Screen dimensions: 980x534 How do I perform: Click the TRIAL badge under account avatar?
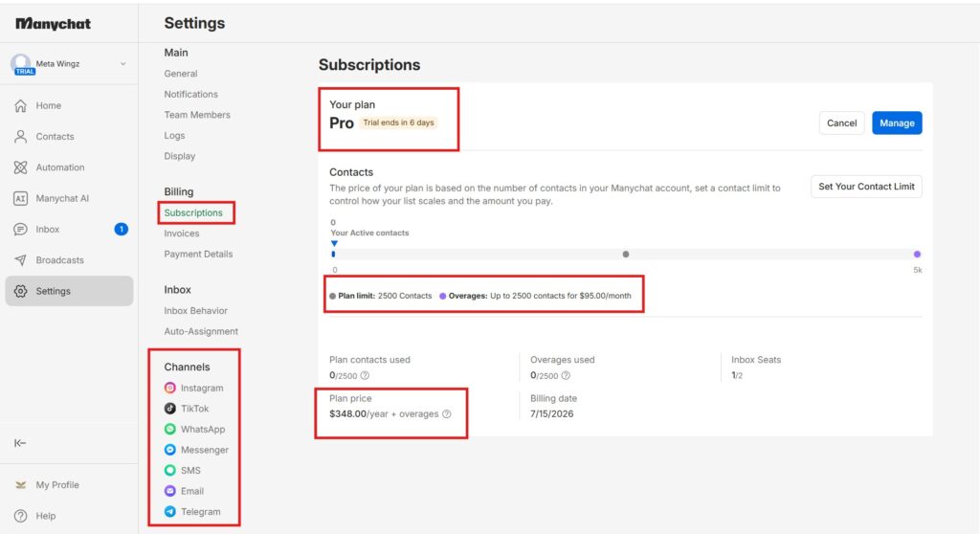pyautogui.click(x=25, y=72)
